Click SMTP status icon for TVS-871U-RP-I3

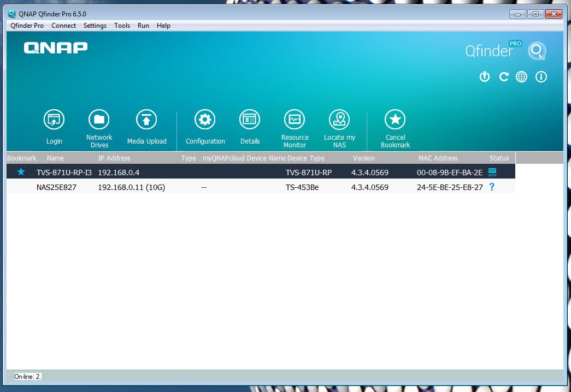coord(492,172)
